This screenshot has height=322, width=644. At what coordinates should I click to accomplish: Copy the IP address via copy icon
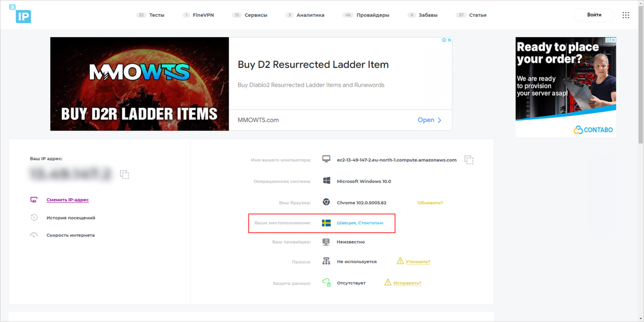tap(125, 175)
